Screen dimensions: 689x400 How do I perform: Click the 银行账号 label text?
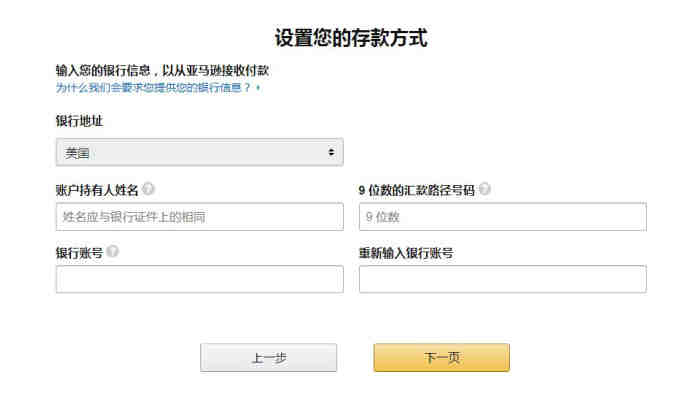coord(79,253)
